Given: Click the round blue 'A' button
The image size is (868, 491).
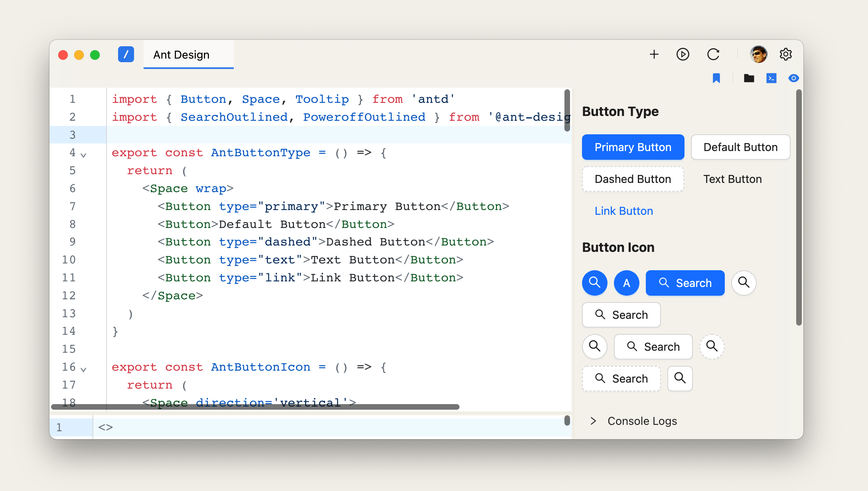Looking at the screenshot, I should click(x=626, y=283).
